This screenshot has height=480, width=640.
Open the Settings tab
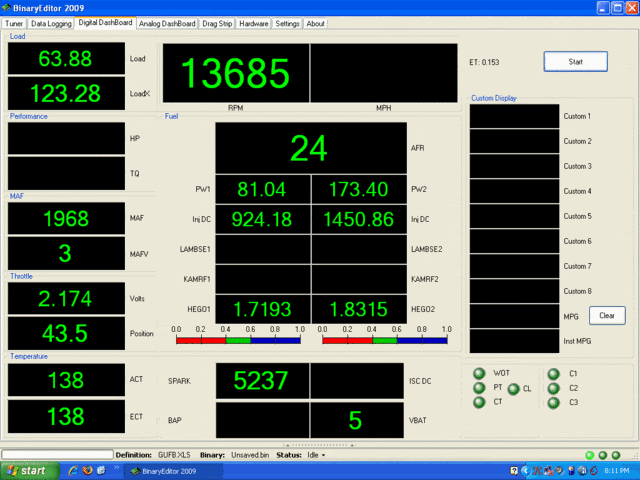(x=287, y=24)
